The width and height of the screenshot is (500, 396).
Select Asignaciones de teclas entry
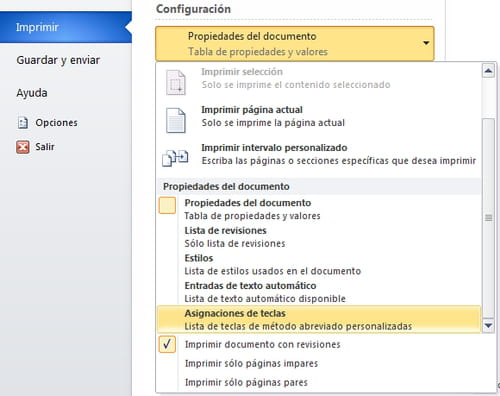tap(319, 320)
